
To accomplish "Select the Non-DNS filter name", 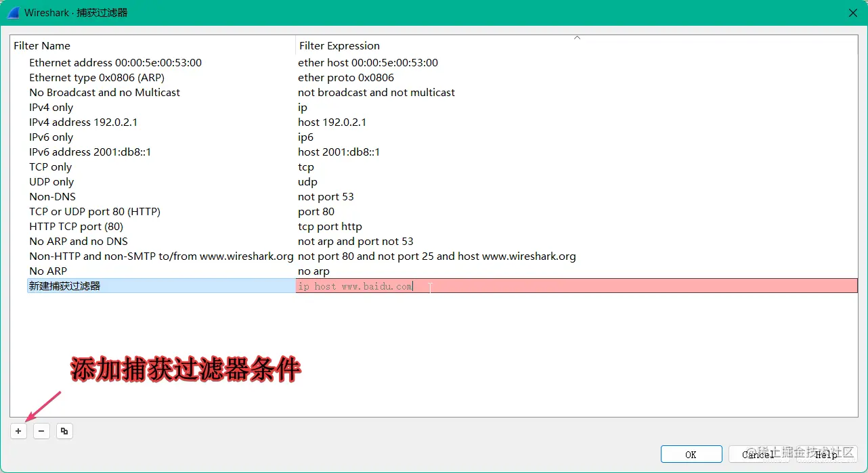I will pos(52,197).
